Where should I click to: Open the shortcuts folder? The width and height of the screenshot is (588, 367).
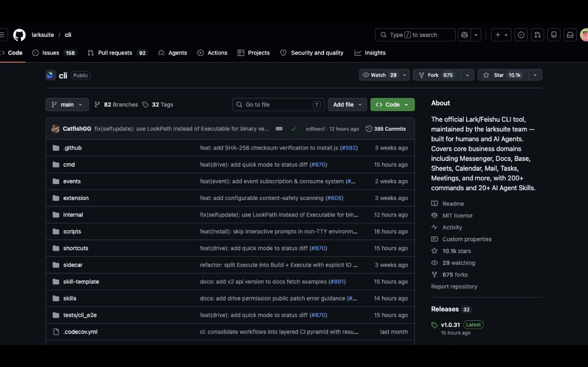[x=76, y=248]
